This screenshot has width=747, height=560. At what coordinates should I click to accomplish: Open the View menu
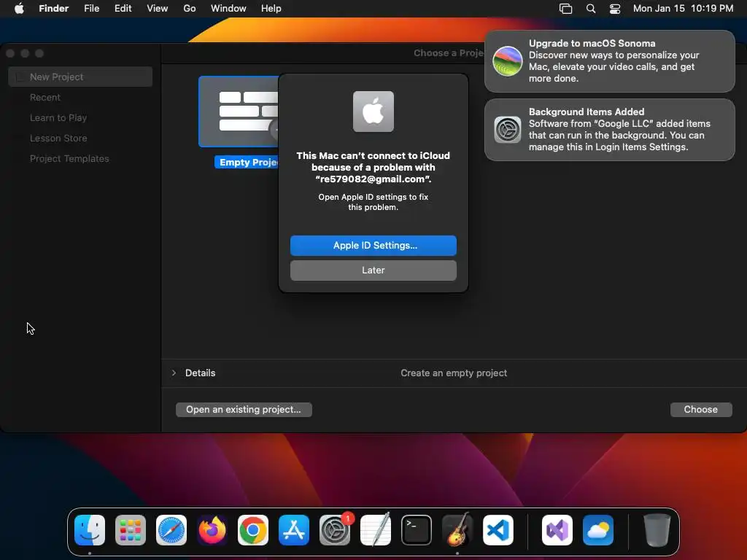pos(158,9)
